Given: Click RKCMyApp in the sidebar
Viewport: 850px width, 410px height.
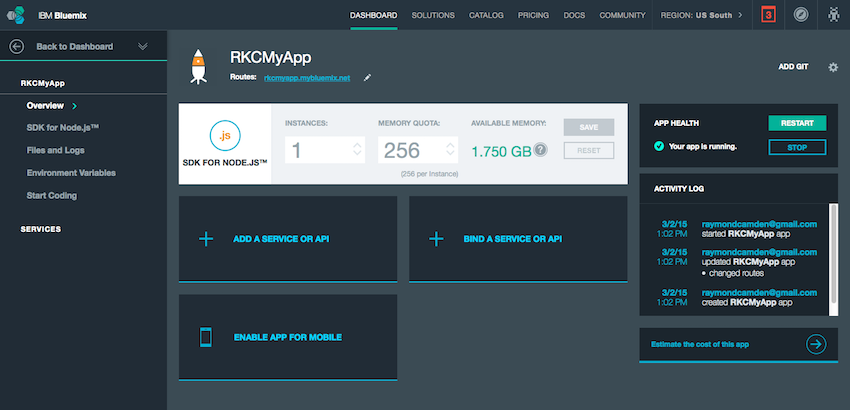Looking at the screenshot, I should click(x=43, y=84).
